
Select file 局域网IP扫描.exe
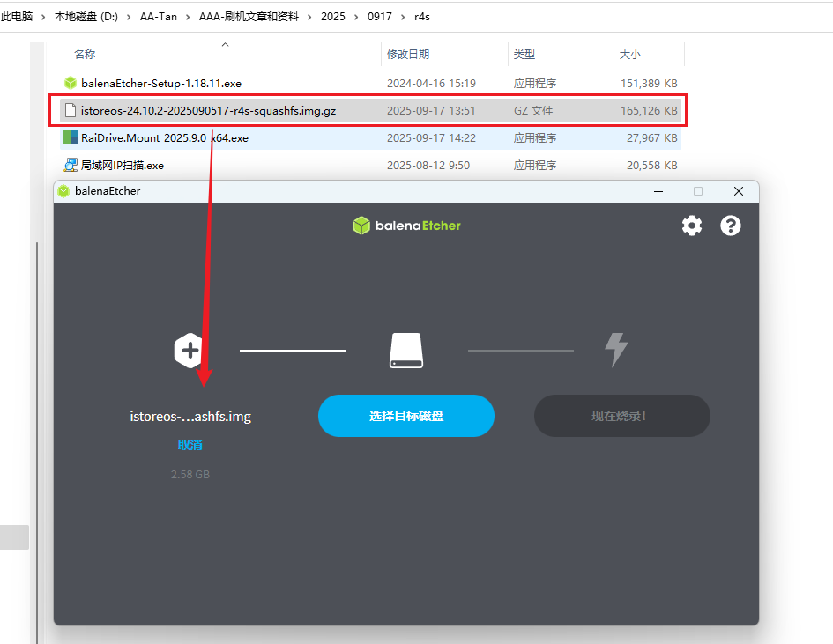123,165
